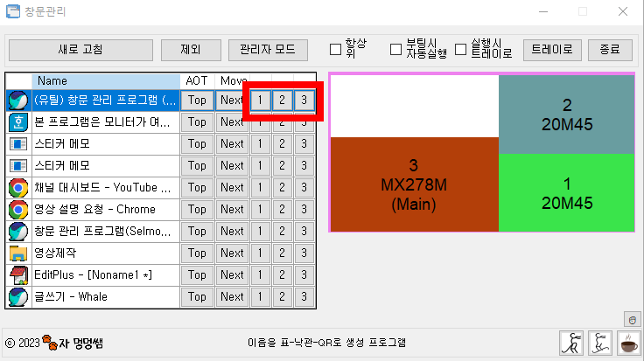644x361 pixels.
Task: Click the 창문관리 app icon in the title bar
Action: [x=13, y=11]
